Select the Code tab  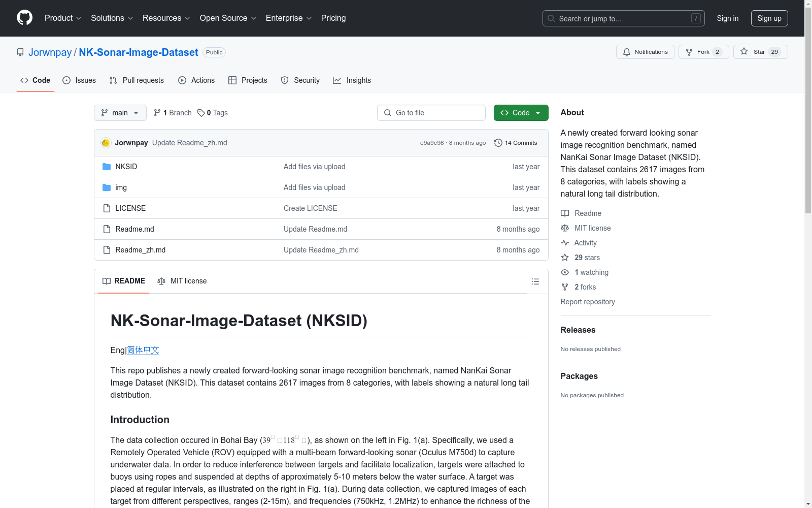coord(36,80)
